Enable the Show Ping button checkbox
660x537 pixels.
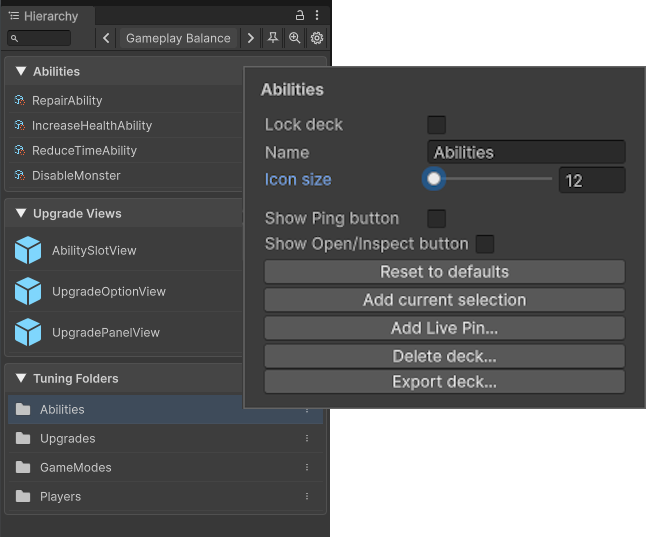(436, 218)
